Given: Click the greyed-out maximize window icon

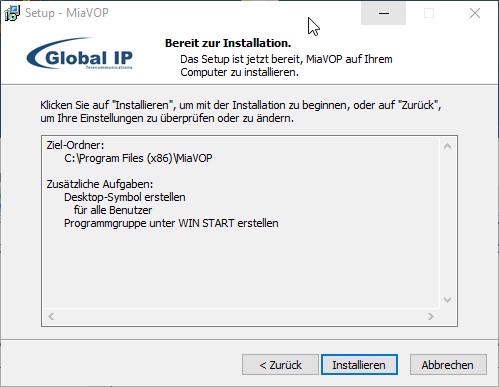Looking at the screenshot, I should pyautogui.click(x=429, y=13).
